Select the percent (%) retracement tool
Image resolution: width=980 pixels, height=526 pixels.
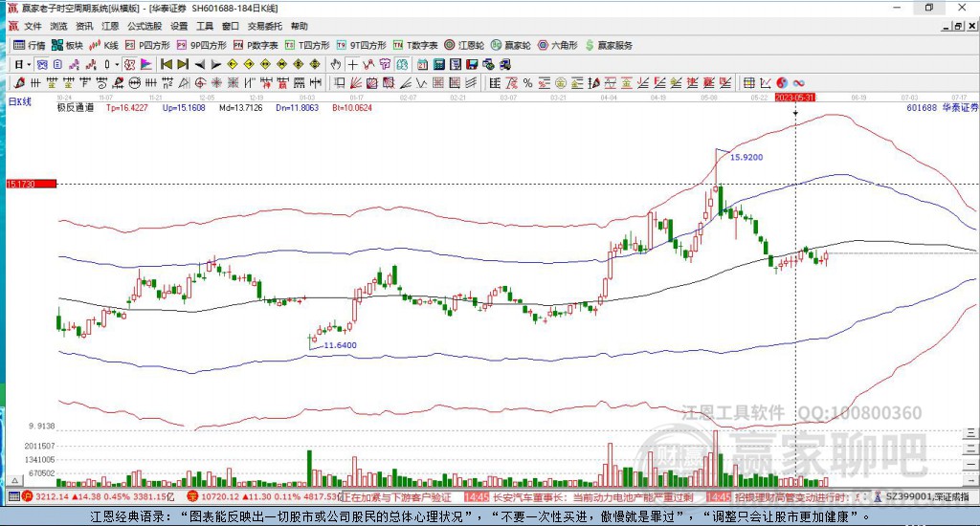pos(528,82)
